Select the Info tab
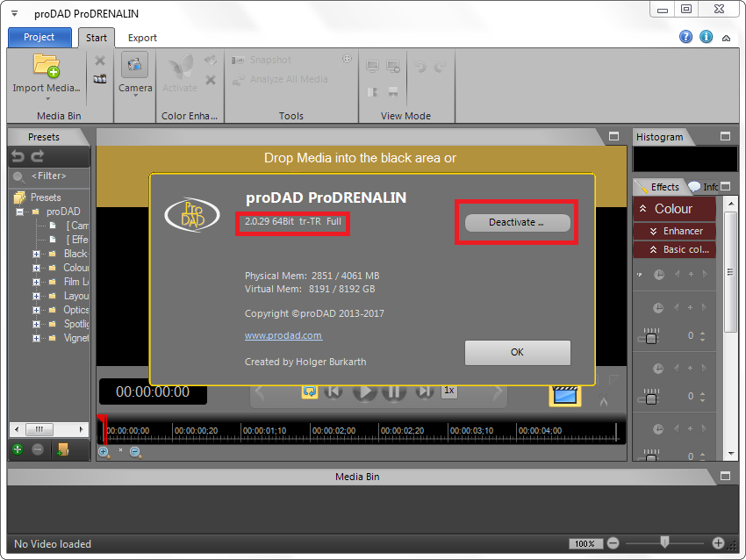This screenshot has height=560, width=746. [x=703, y=187]
